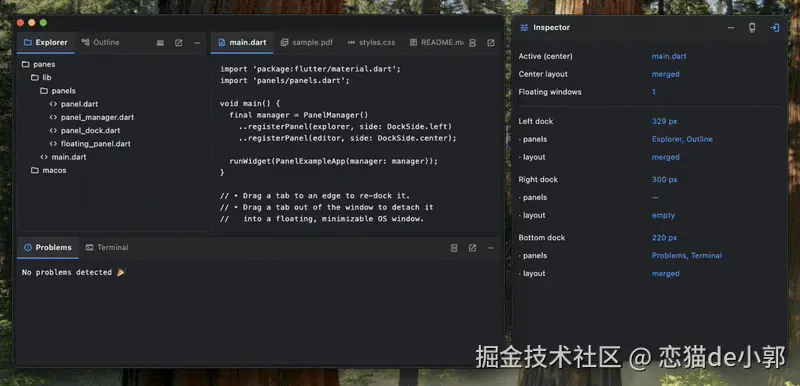The height and width of the screenshot is (386, 800).
Task: Switch to the Explorer tab
Action: pyautogui.click(x=46, y=43)
